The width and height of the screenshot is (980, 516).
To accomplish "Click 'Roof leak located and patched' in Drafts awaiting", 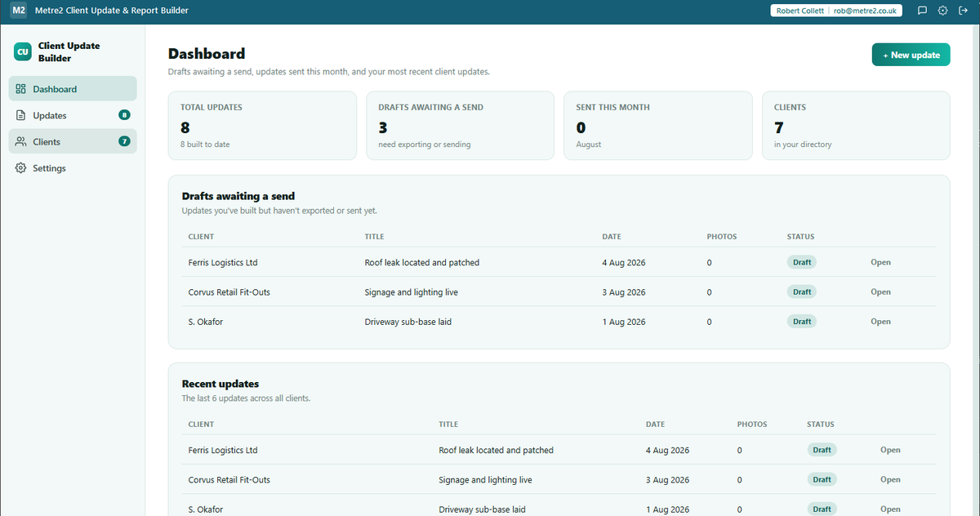I will click(422, 263).
